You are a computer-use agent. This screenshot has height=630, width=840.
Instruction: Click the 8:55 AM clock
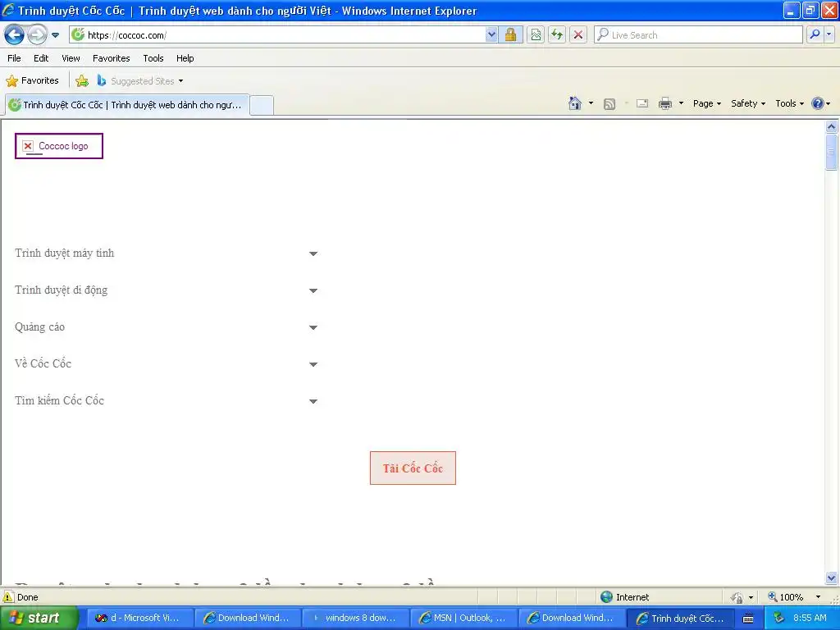point(810,618)
